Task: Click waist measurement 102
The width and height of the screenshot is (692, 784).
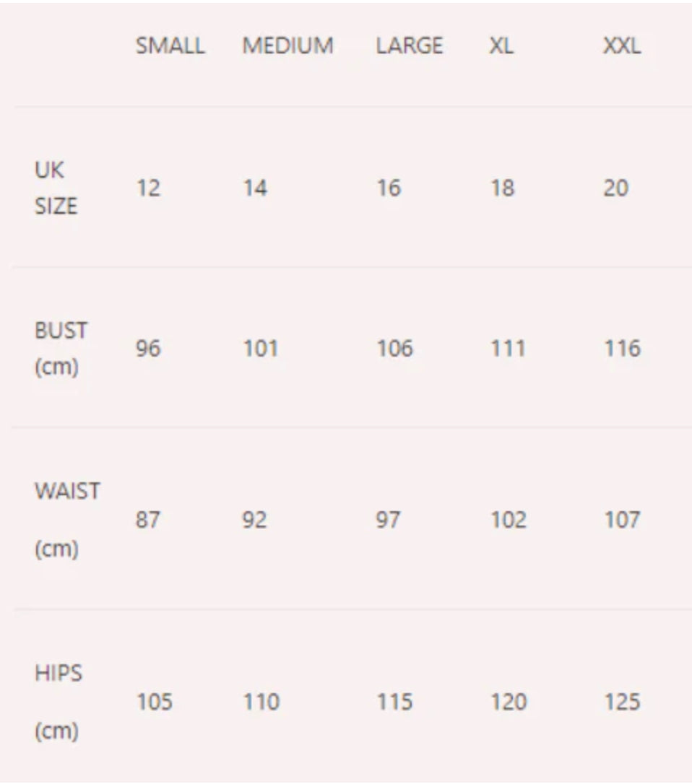Action: pyautogui.click(x=509, y=520)
